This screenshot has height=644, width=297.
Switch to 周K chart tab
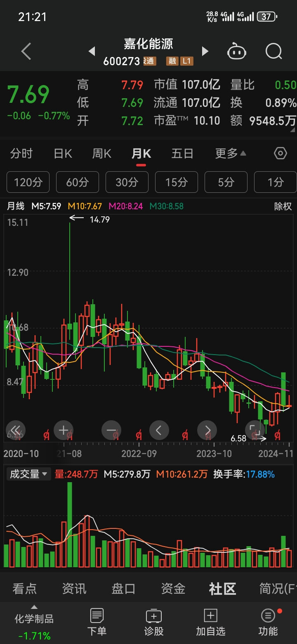pyautogui.click(x=101, y=154)
